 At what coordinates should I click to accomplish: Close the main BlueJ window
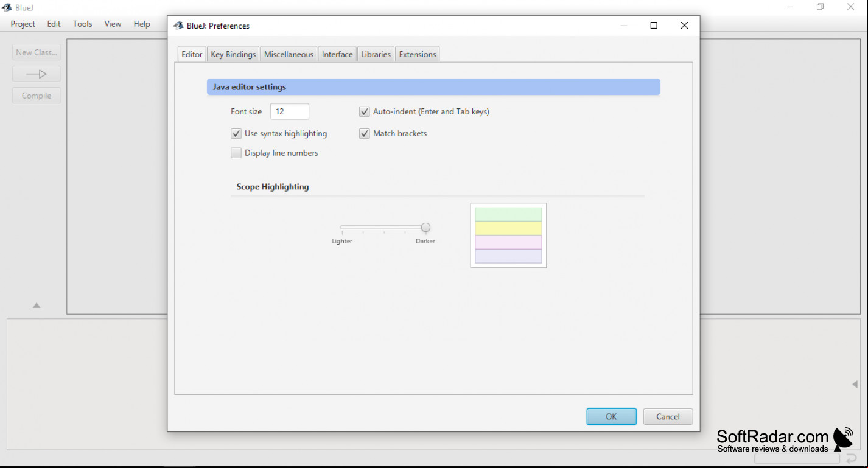[851, 7]
